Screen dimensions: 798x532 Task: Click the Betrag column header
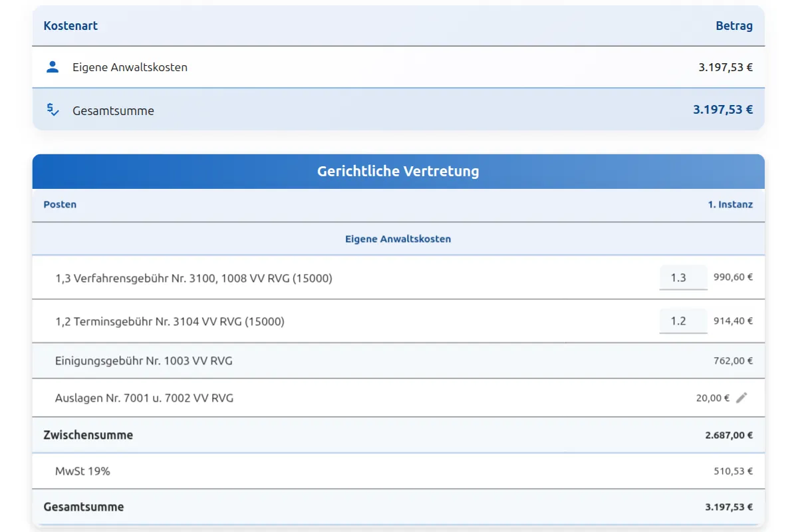(x=733, y=26)
